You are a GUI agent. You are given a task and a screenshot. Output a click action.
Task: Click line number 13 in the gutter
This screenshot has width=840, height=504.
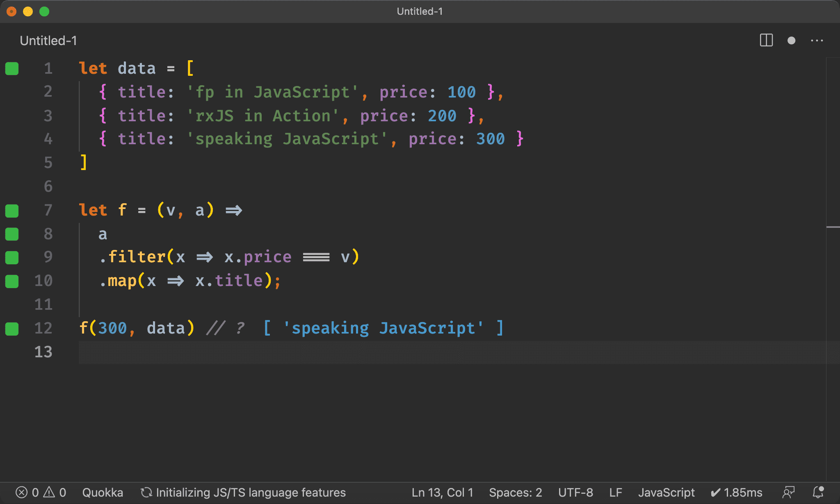point(43,352)
